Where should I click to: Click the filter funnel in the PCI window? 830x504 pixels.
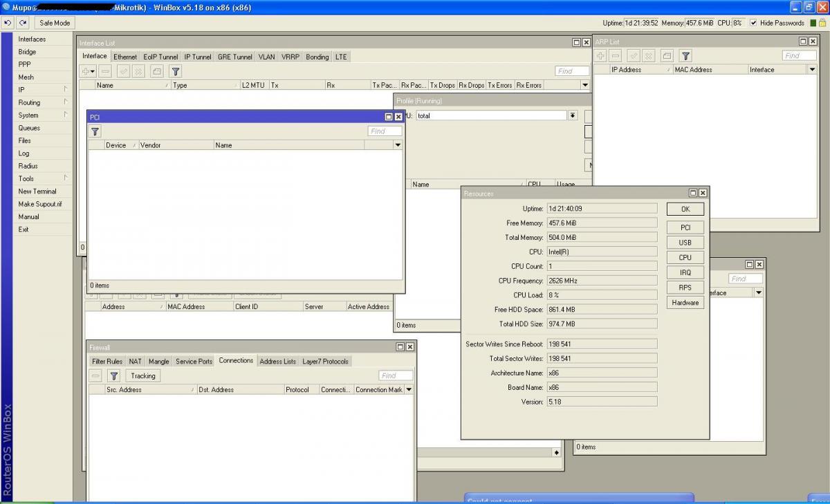pyautogui.click(x=95, y=131)
